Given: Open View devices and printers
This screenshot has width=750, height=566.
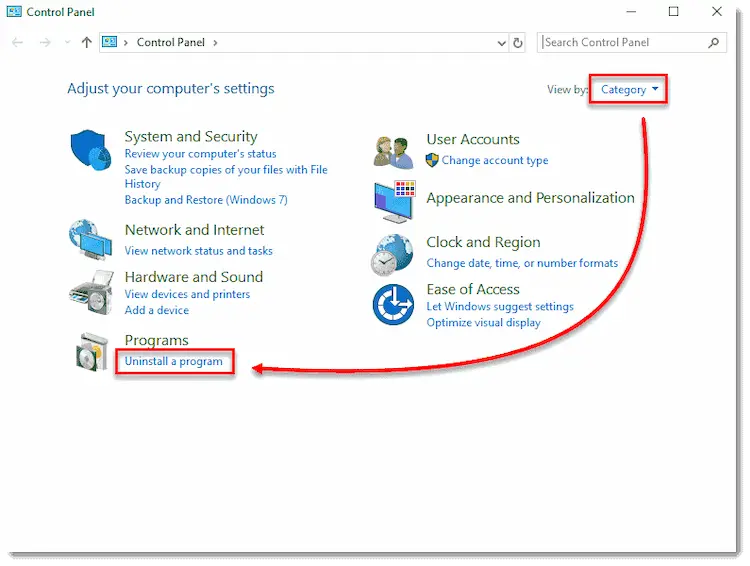Looking at the screenshot, I should pos(187,294).
